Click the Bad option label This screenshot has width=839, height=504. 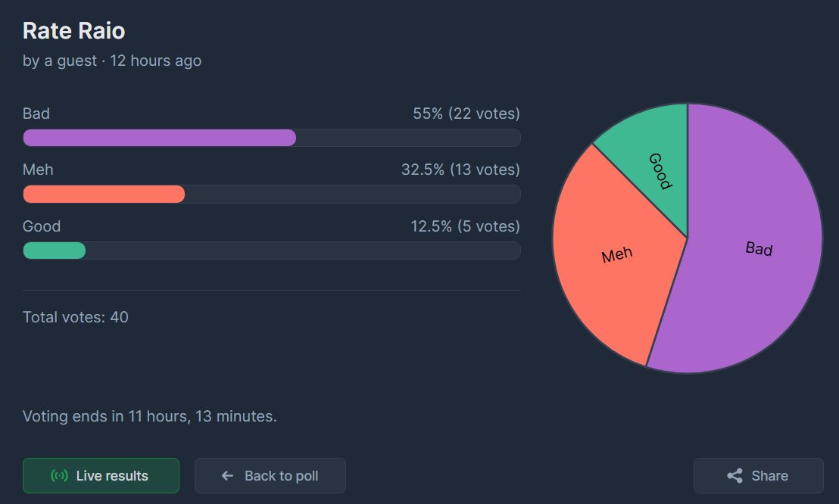(36, 114)
